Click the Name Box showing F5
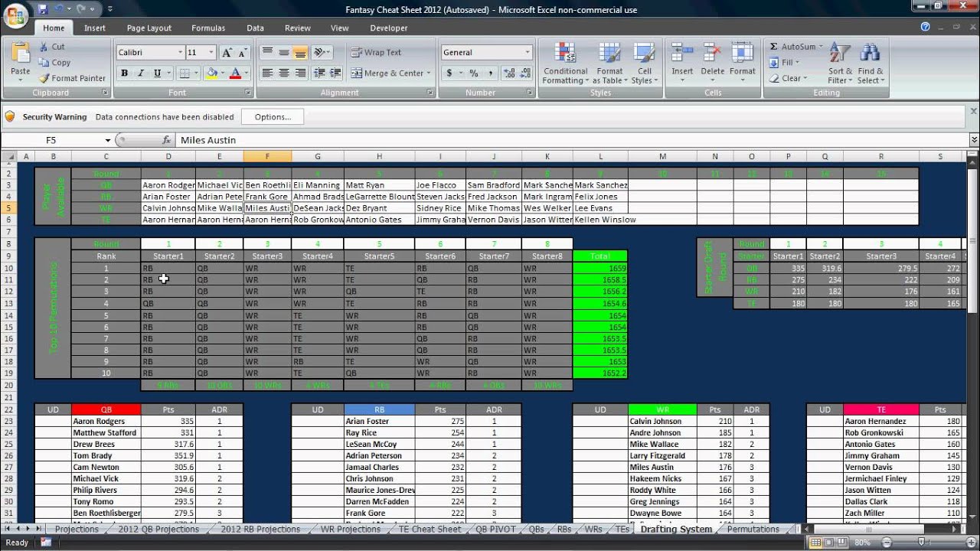This screenshot has width=980, height=551. pyautogui.click(x=52, y=140)
